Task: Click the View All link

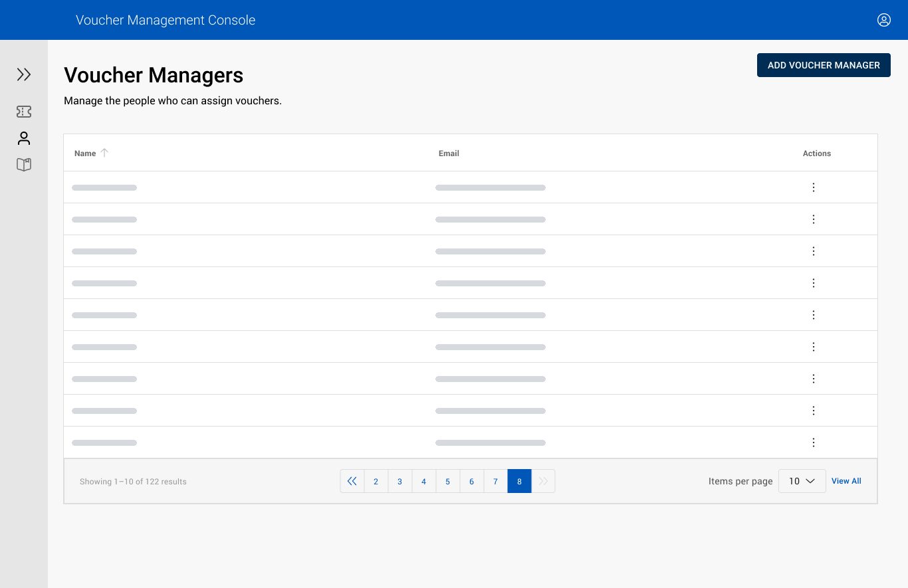Action: [x=846, y=481]
